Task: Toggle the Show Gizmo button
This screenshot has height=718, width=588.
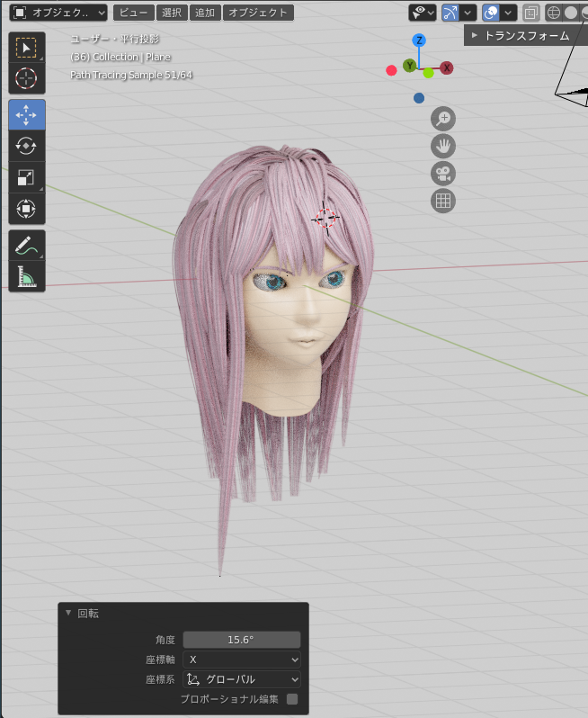Action: tap(450, 13)
